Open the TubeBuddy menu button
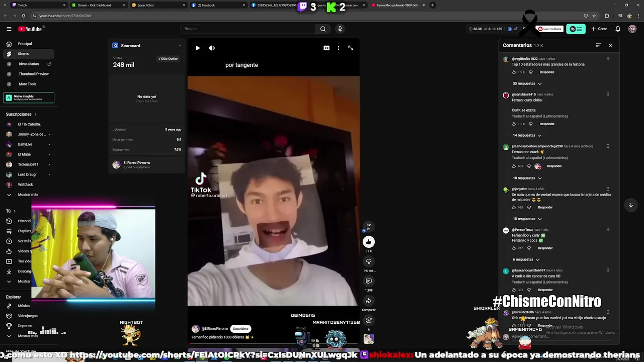The width and height of the screenshot is (644, 362). [x=576, y=29]
